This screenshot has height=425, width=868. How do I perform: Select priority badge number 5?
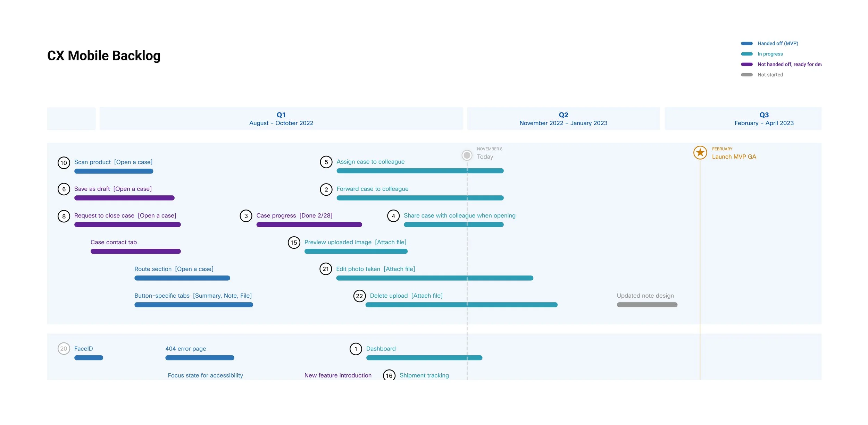326,162
